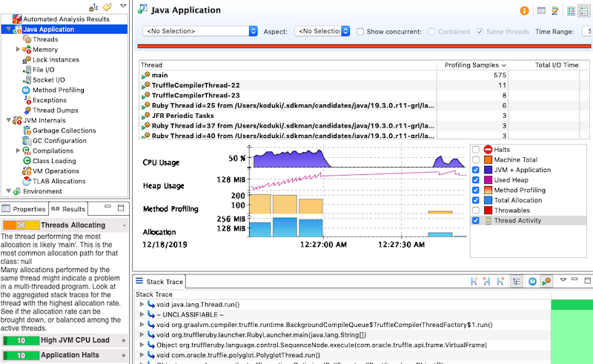
Task: Uncheck Thread Activity in chart legend
Action: click(x=476, y=221)
